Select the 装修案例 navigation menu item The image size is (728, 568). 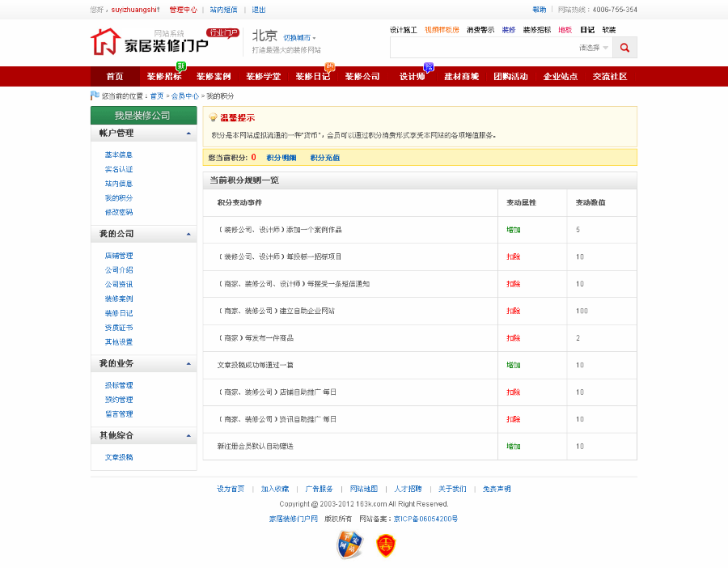(214, 75)
